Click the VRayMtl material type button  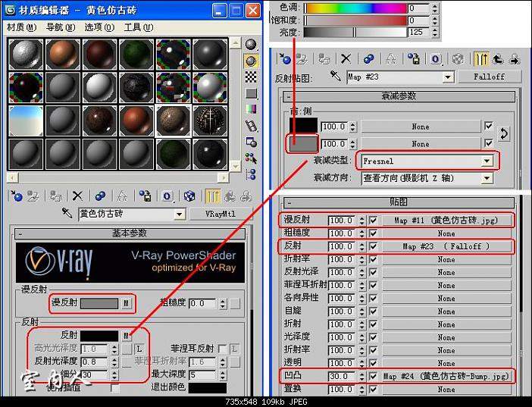click(x=221, y=214)
